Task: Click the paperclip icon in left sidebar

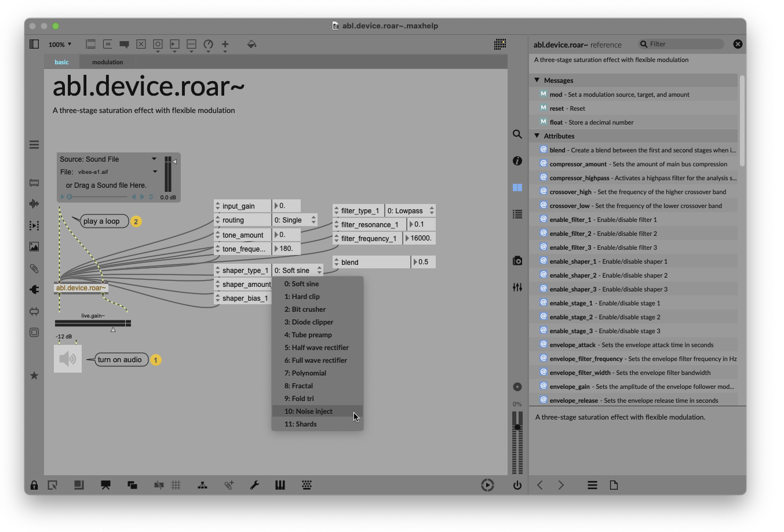Action: click(34, 268)
